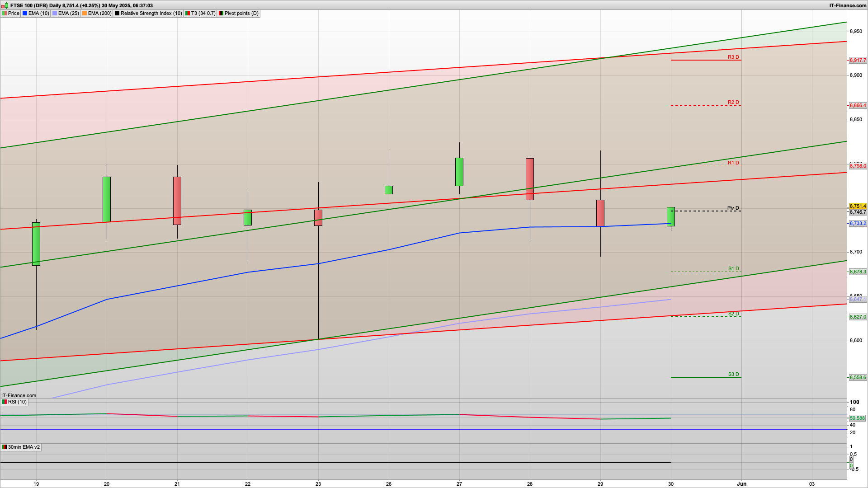868x488 pixels.
Task: Click the S2 D pivot label
Action: 733,314
